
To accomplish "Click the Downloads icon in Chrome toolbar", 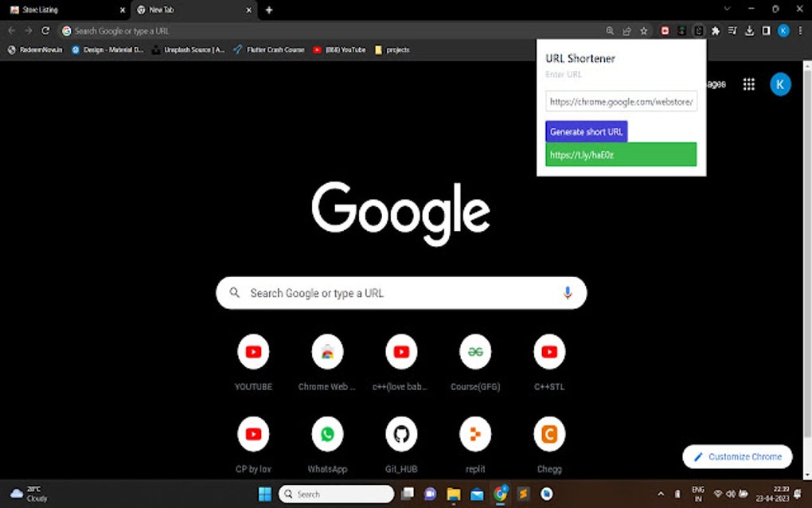I will [x=750, y=30].
